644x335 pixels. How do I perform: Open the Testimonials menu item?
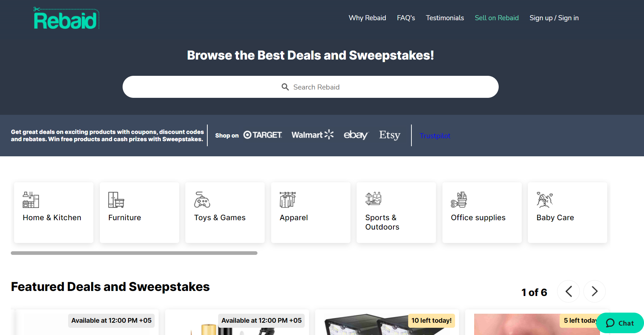click(x=445, y=18)
